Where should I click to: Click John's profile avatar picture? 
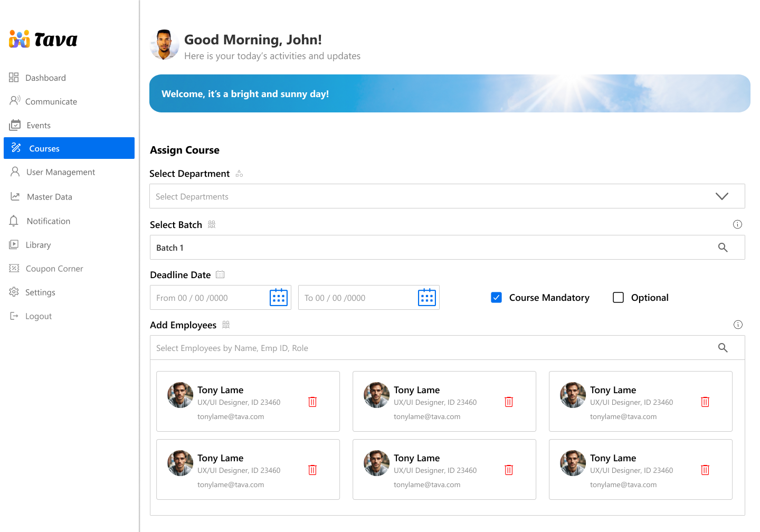(x=165, y=45)
